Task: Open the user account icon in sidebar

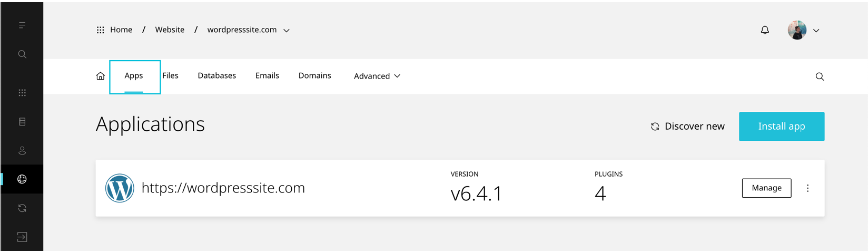Action: click(22, 151)
